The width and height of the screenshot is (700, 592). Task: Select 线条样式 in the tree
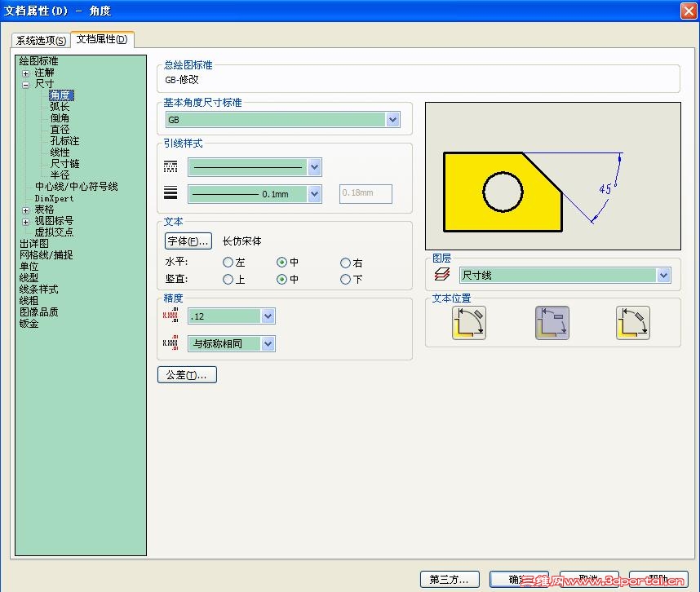38,289
